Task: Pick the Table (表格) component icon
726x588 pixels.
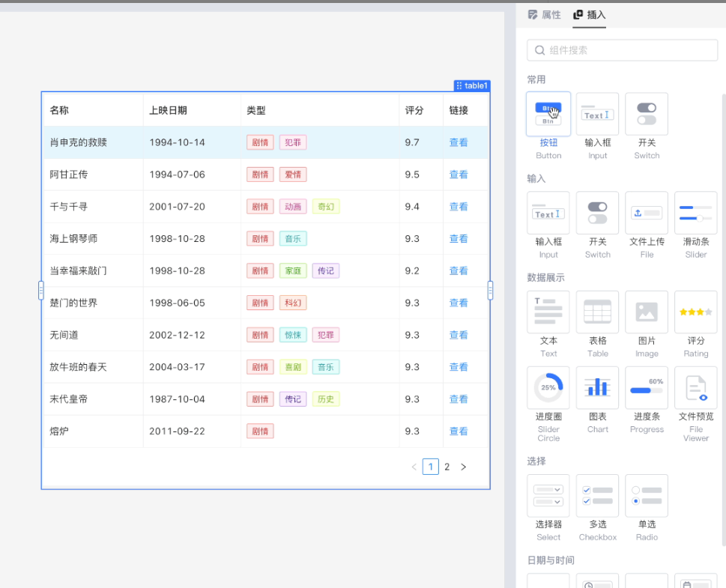Action: 597,312
